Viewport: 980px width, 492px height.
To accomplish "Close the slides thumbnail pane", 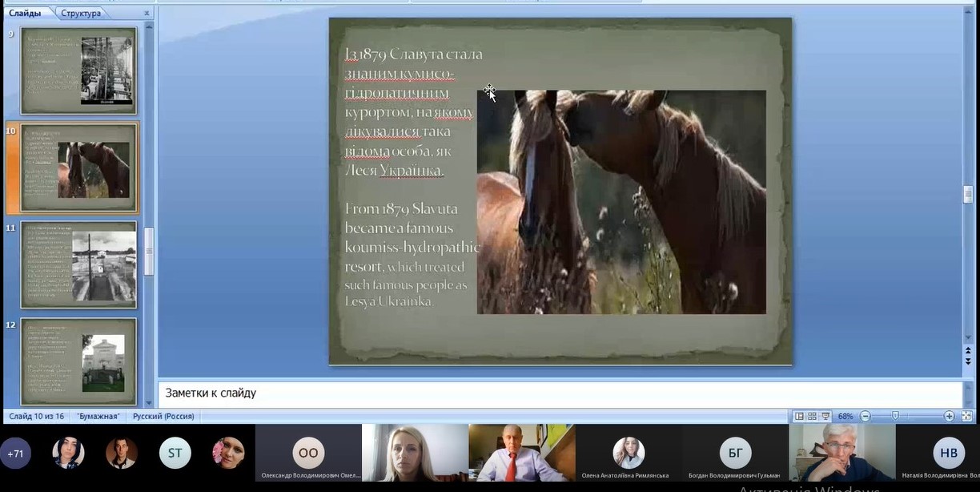I will [147, 14].
